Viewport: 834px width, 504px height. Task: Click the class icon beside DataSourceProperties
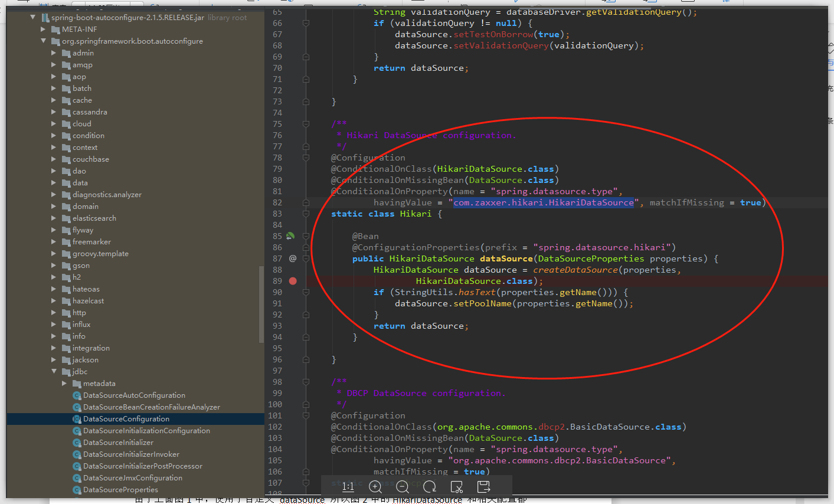click(x=77, y=490)
